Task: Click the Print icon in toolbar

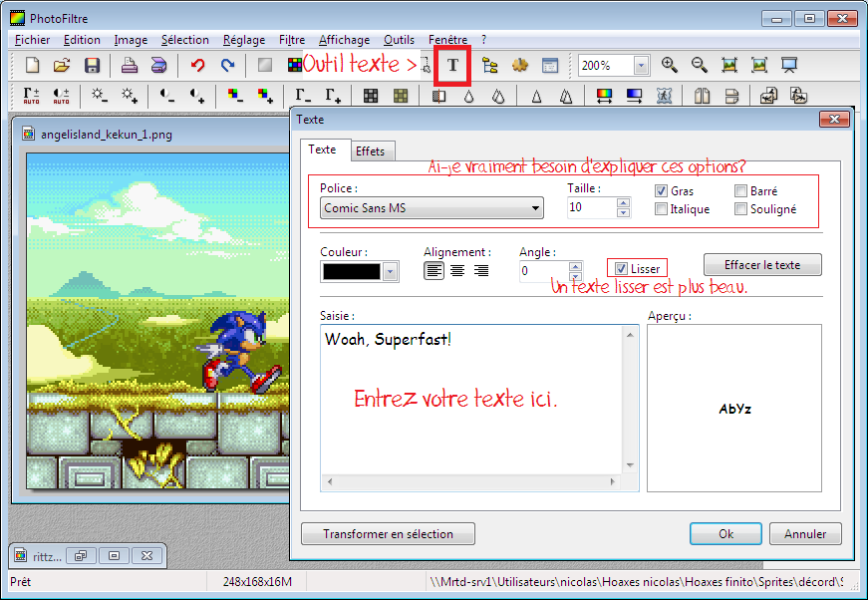Action: tap(129, 66)
